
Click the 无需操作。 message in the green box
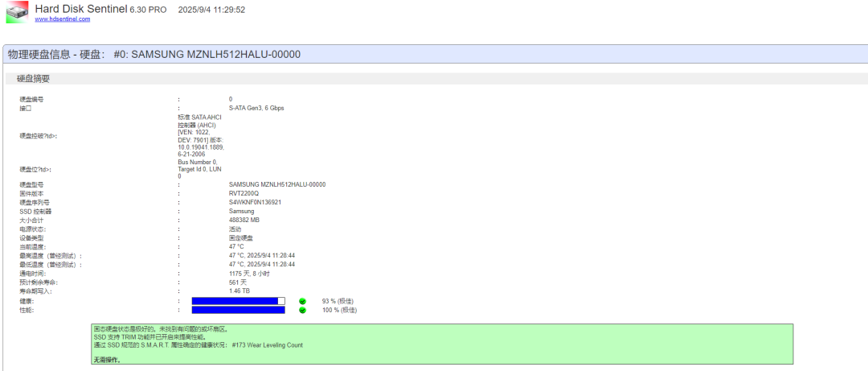click(107, 360)
